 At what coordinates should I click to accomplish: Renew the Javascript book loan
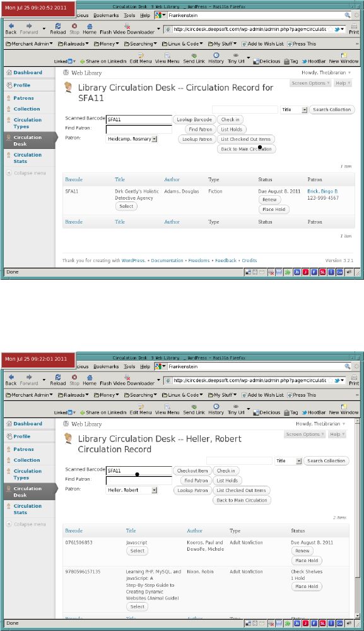[302, 551]
